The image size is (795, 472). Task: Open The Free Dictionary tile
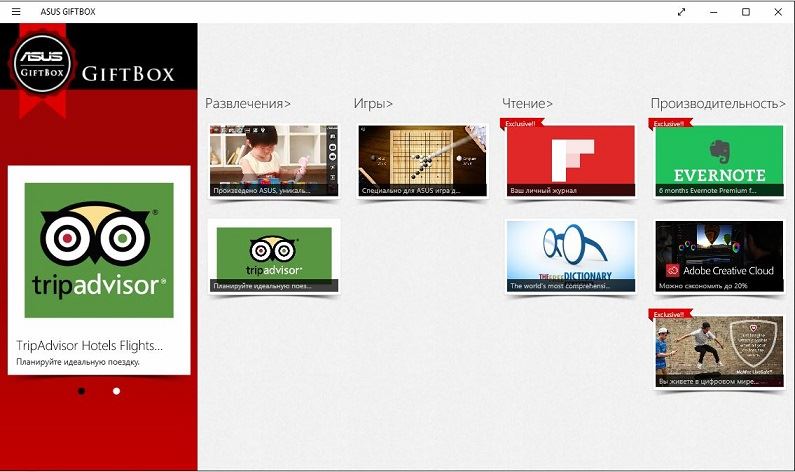(x=570, y=256)
